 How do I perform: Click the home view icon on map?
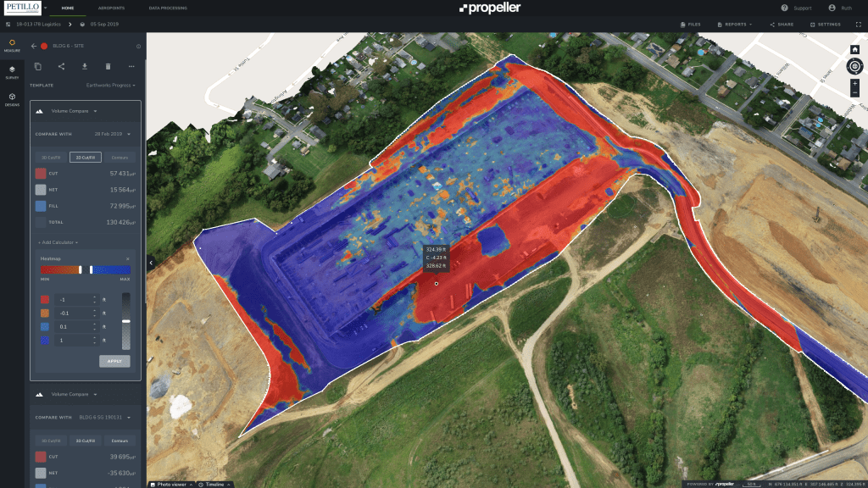coord(854,50)
